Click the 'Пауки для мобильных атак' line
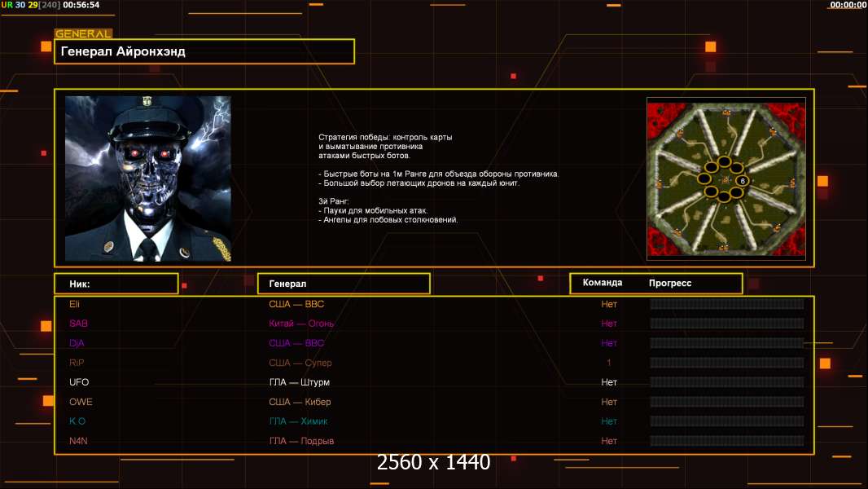The height and width of the screenshot is (489, 868). click(x=373, y=210)
